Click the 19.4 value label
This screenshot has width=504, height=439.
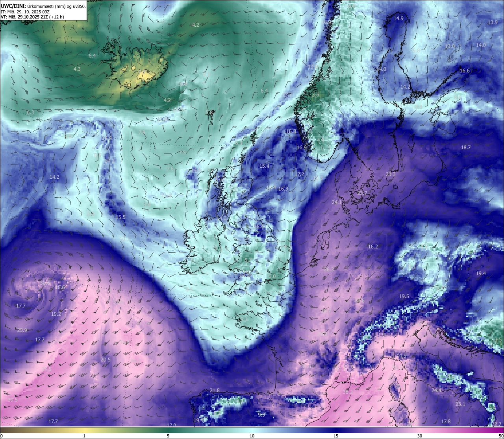(481, 273)
